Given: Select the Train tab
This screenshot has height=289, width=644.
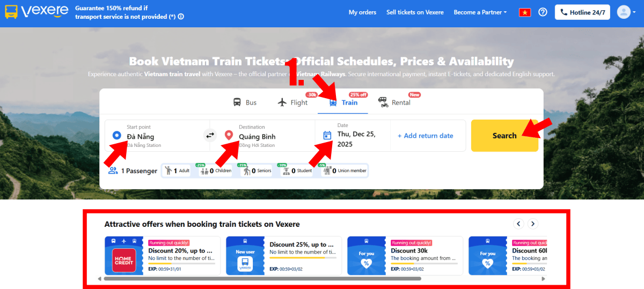Looking at the screenshot, I should [x=343, y=102].
